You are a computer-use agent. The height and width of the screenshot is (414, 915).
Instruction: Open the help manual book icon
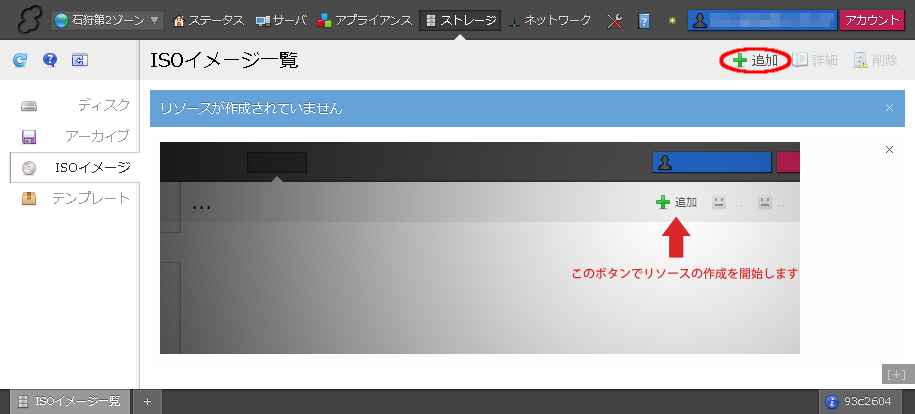click(x=645, y=20)
